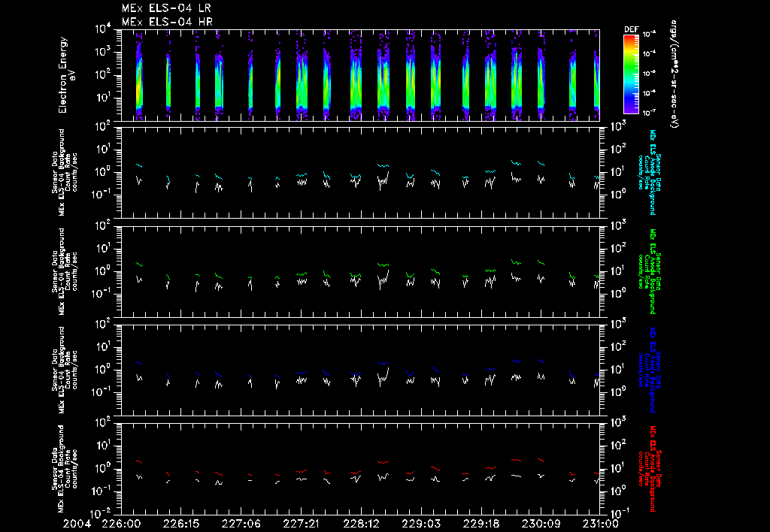
Task: Click the "231:00" time tick label
Action: point(600,524)
